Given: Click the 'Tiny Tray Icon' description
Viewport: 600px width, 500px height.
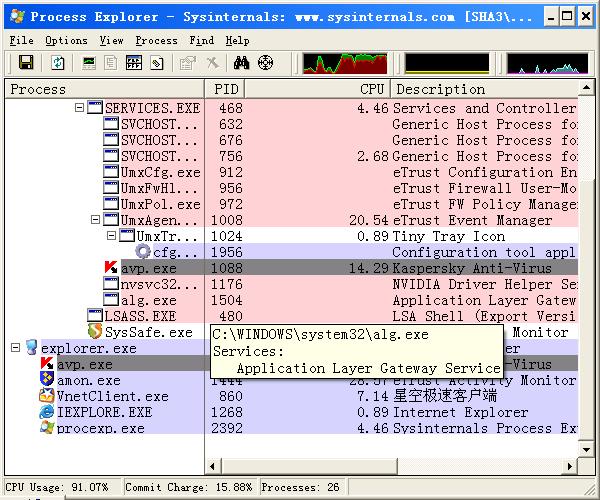Looking at the screenshot, I should click(449, 236).
